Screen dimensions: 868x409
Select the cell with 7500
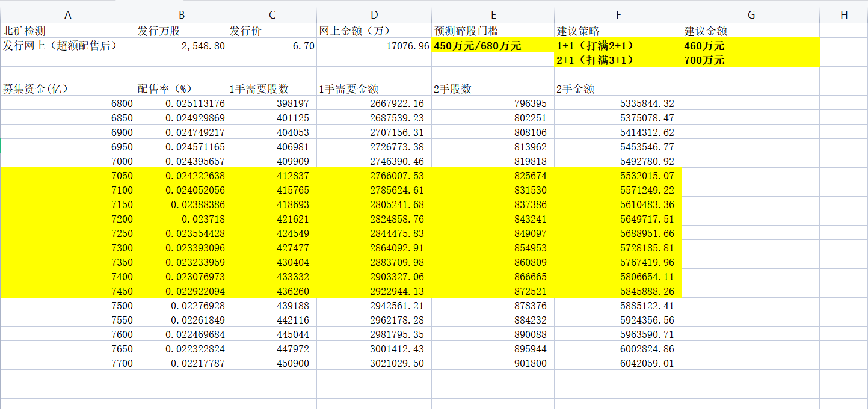pos(67,306)
